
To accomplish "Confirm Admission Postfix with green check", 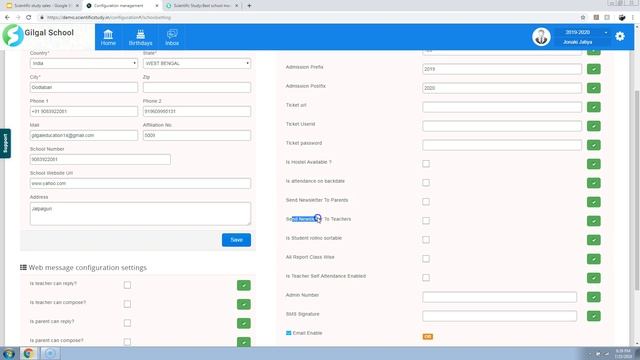I will pos(593,88).
